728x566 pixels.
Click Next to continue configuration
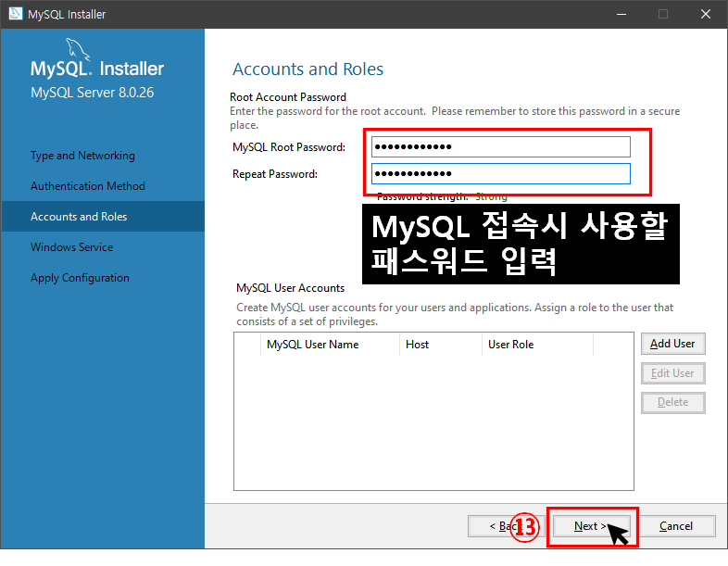592,526
